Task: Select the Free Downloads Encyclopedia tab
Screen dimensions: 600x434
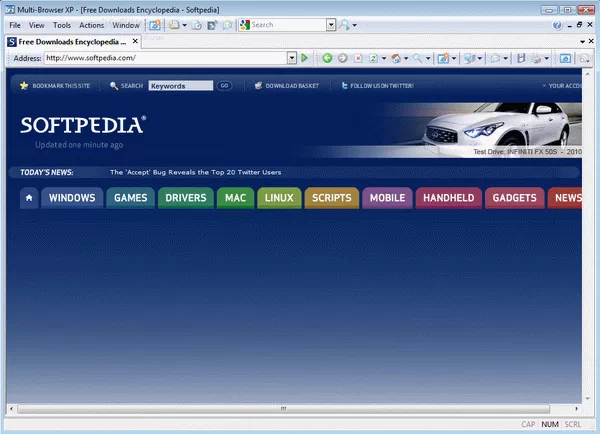Action: [73, 42]
